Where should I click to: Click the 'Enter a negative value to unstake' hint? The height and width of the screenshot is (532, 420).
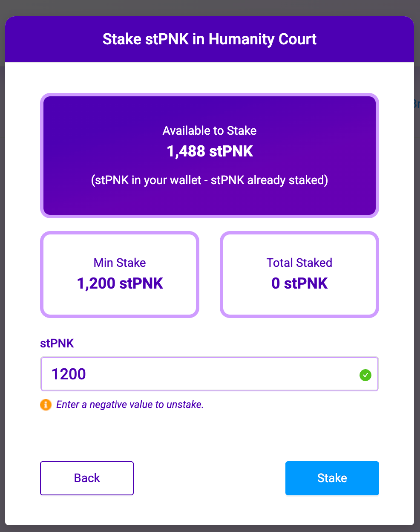click(x=129, y=405)
